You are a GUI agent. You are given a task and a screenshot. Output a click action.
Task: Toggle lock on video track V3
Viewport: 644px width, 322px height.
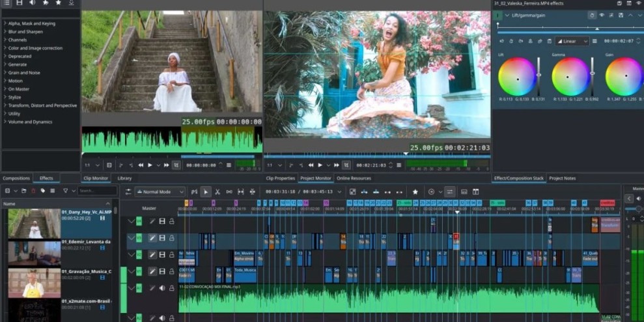coord(172,238)
